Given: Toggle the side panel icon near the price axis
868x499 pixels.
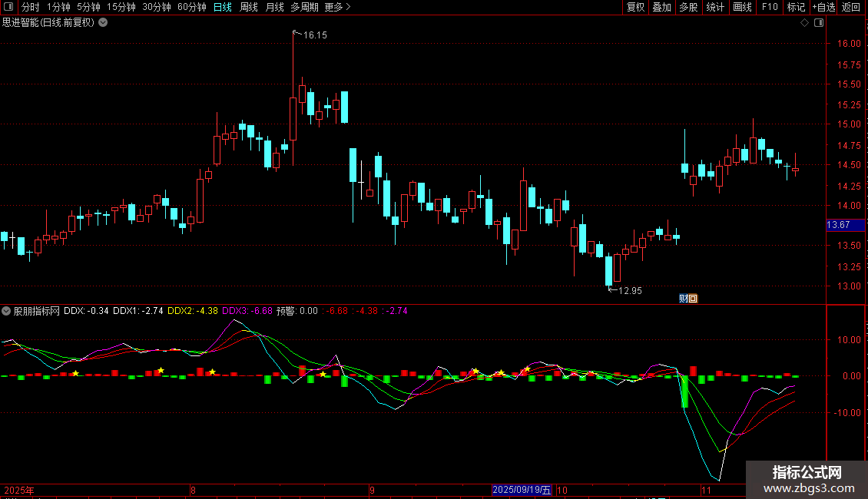Looking at the screenshot, I should pos(819,23).
